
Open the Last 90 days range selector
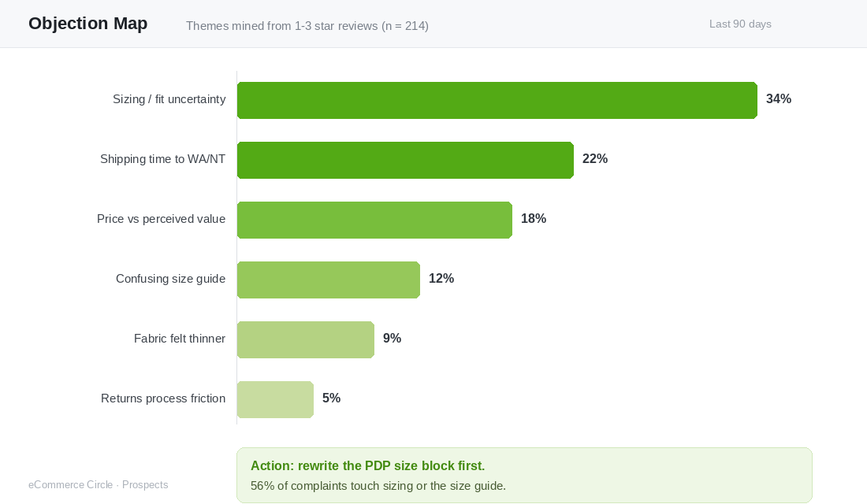click(740, 24)
